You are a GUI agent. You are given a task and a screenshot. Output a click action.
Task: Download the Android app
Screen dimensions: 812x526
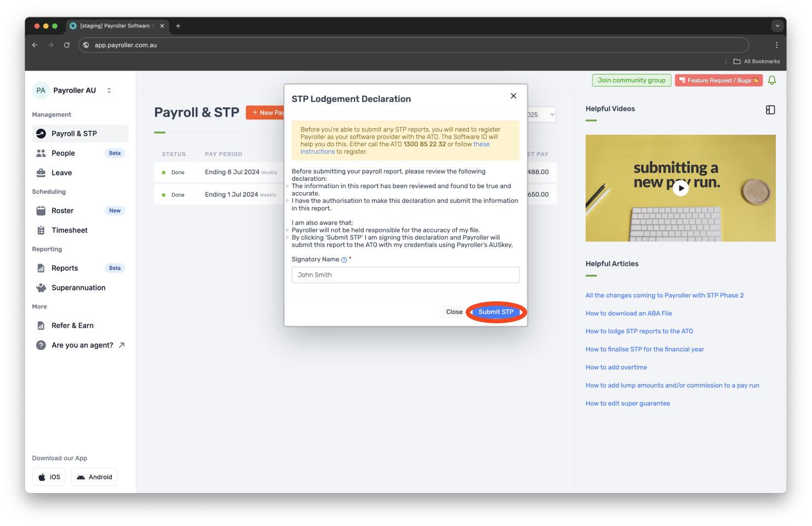(x=94, y=477)
